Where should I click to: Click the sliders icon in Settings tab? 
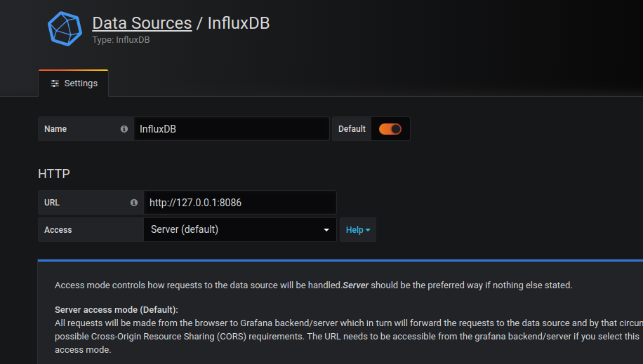tap(55, 83)
